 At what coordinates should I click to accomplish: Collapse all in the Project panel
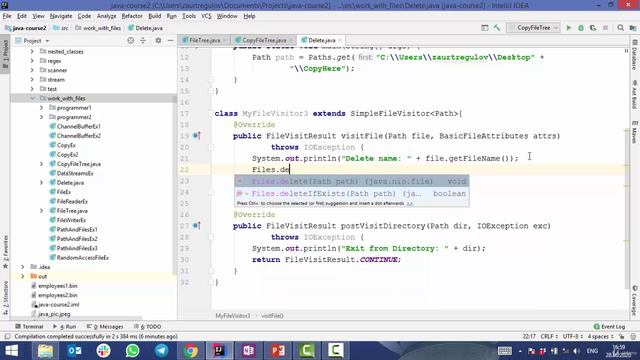(x=143, y=40)
